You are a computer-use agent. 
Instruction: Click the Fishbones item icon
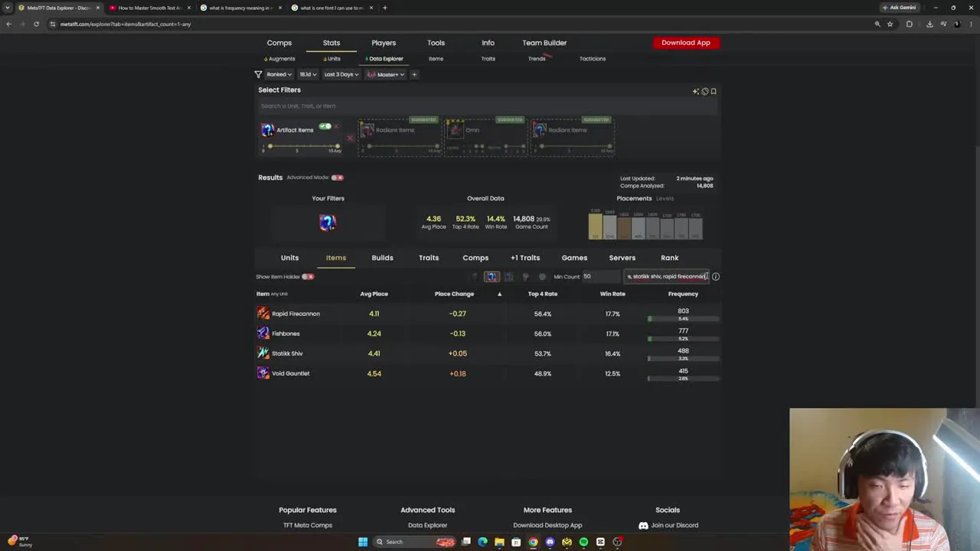(263, 334)
